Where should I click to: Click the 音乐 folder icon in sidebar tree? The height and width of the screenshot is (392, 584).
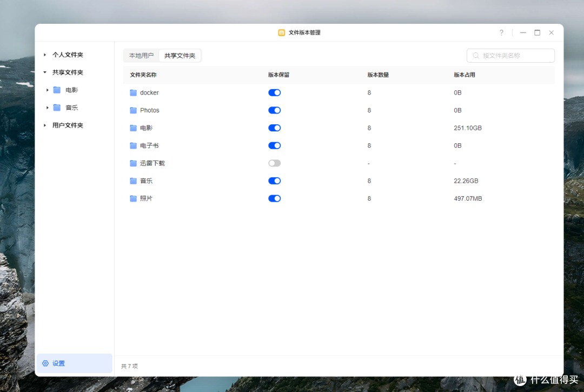coord(57,108)
